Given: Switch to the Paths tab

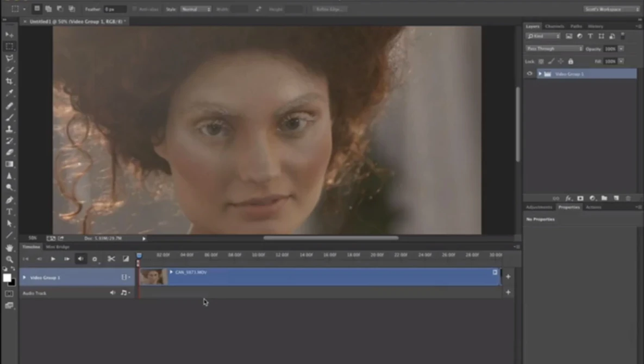Looking at the screenshot, I should pyautogui.click(x=576, y=26).
